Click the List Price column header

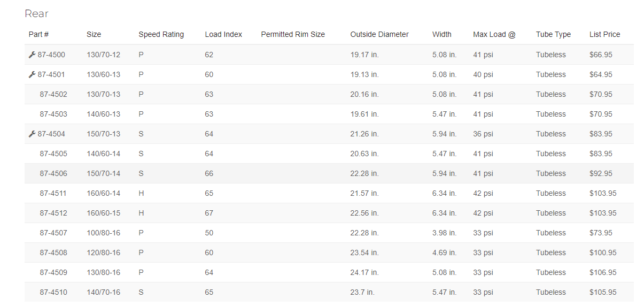click(x=604, y=35)
